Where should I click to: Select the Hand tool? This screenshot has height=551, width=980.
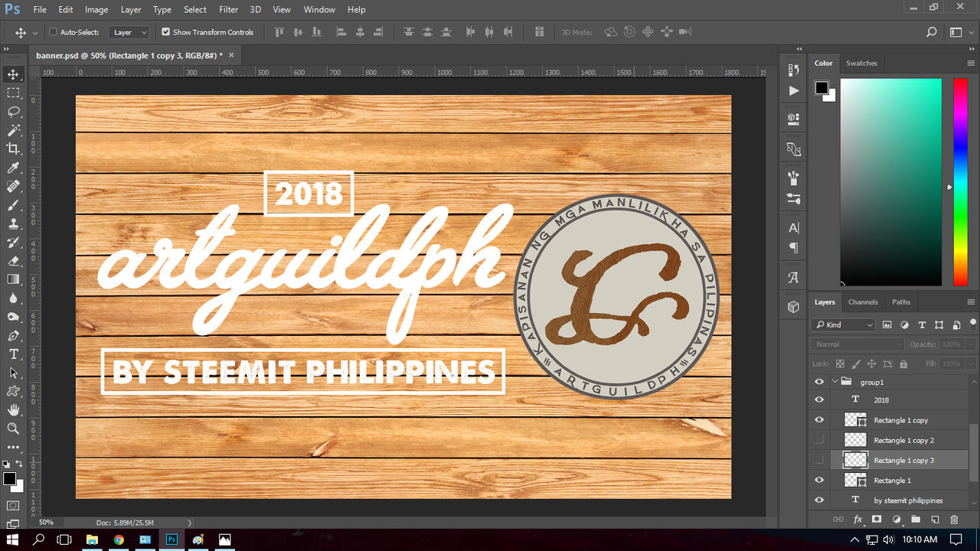coord(13,409)
